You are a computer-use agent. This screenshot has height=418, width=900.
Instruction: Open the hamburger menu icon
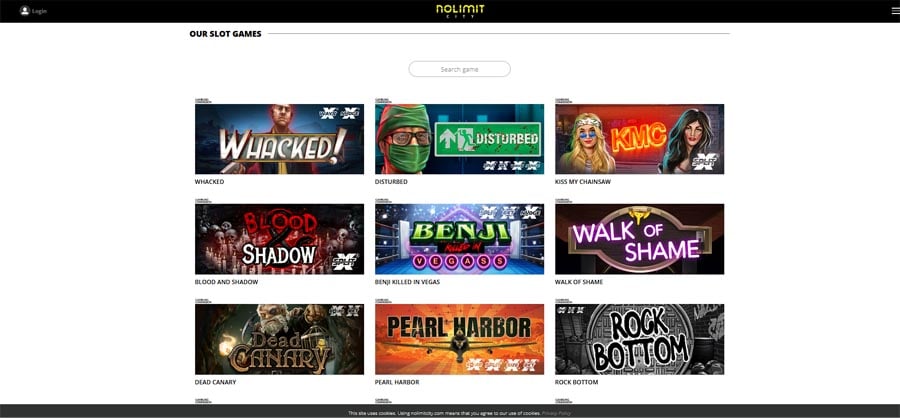pyautogui.click(x=895, y=11)
